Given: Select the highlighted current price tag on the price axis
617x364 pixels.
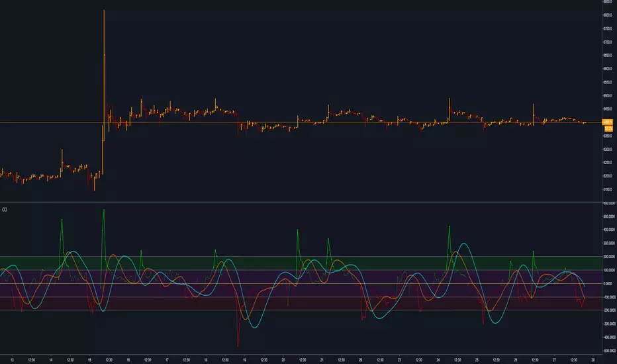Looking at the screenshot, I should (608, 122).
